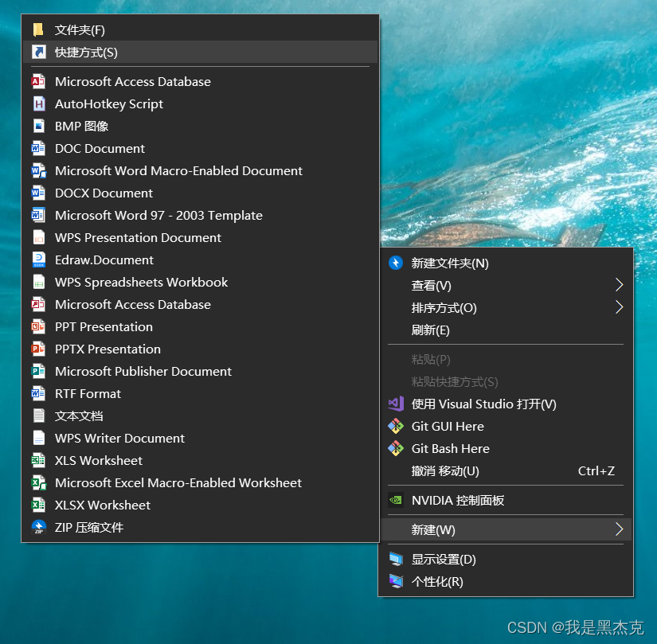This screenshot has height=644, width=657.
Task: Create a new 快捷方式(S) shortcut
Action: tap(200, 52)
